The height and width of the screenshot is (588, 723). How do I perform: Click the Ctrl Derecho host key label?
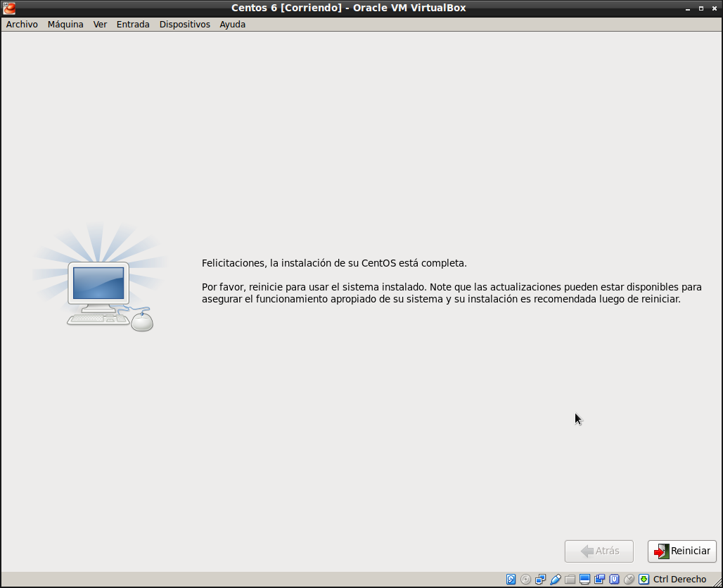(679, 580)
